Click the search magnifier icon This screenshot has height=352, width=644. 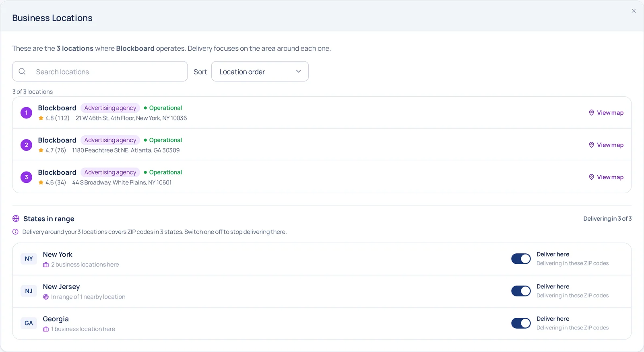pyautogui.click(x=22, y=71)
